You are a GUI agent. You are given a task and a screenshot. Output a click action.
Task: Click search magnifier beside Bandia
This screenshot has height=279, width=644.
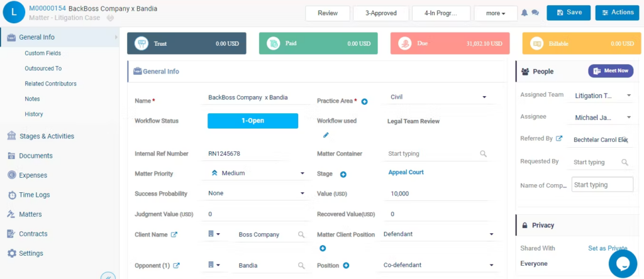(x=301, y=265)
